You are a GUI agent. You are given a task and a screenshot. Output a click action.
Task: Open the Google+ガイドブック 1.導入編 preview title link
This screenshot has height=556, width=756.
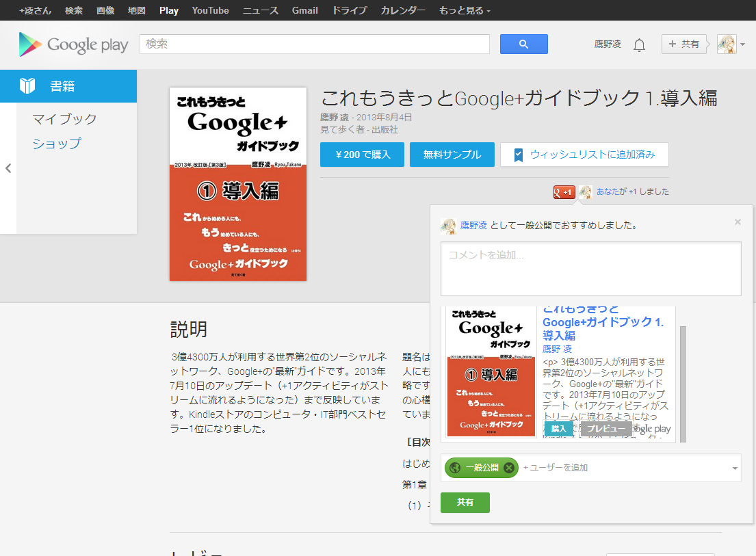(x=603, y=323)
